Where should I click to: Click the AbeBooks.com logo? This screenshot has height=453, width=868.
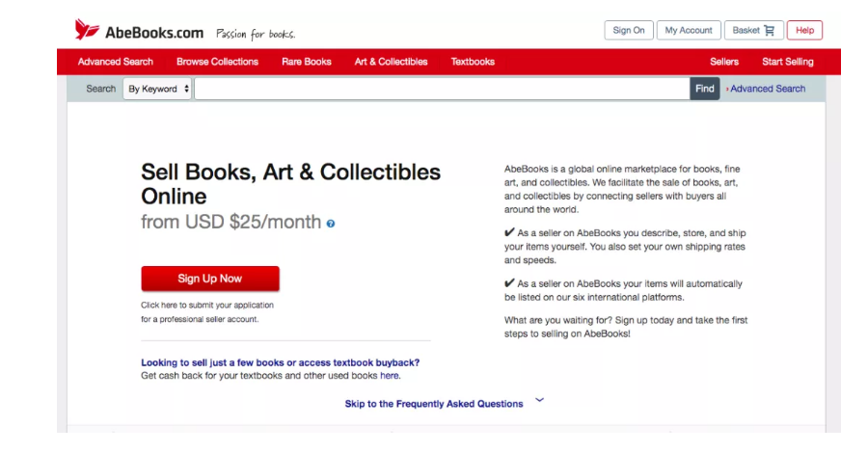tap(139, 31)
